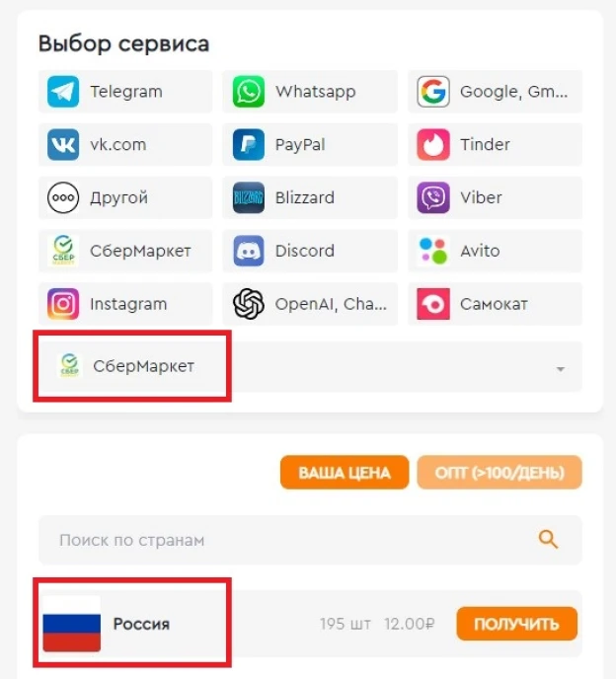The image size is (616, 679).
Task: Choose the PayPal service icon
Action: click(248, 145)
